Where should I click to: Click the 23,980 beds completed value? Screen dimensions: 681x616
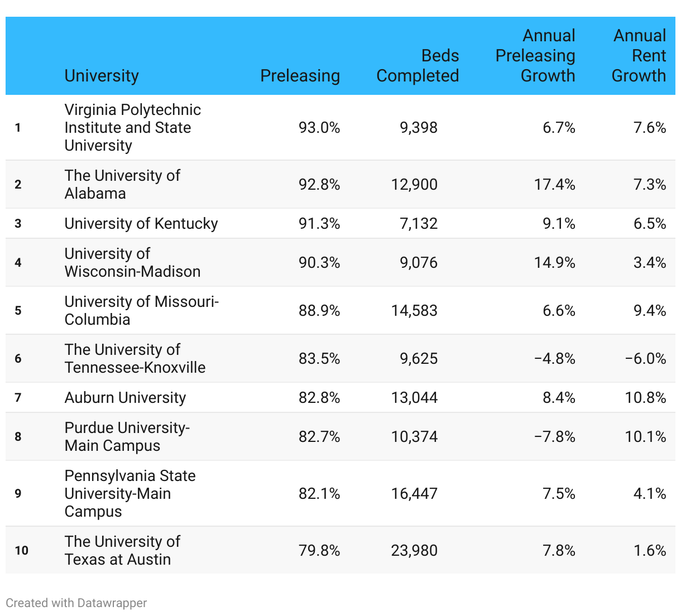[x=414, y=551]
